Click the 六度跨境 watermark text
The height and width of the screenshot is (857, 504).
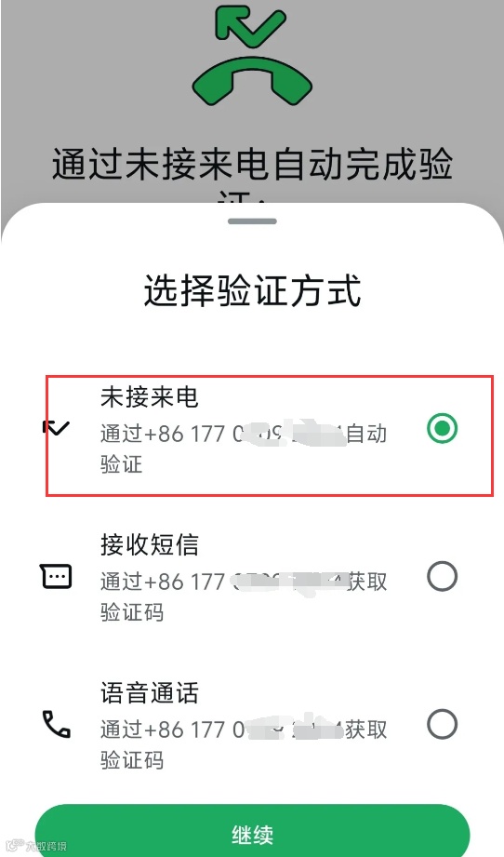[46, 846]
